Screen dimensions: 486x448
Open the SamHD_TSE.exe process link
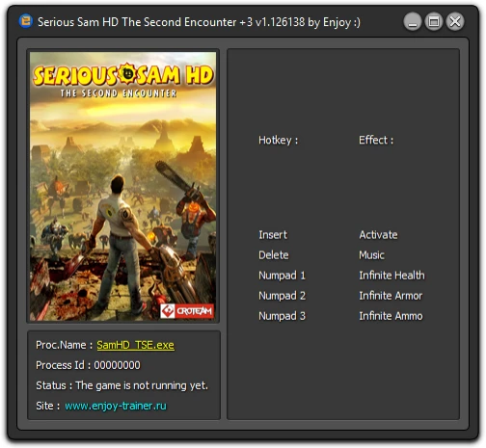(x=135, y=345)
